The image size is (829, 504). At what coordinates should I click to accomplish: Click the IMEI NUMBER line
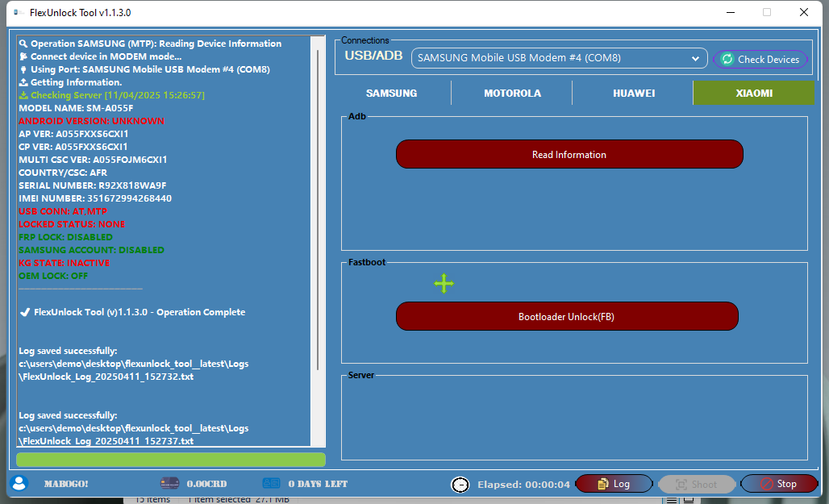(95, 198)
